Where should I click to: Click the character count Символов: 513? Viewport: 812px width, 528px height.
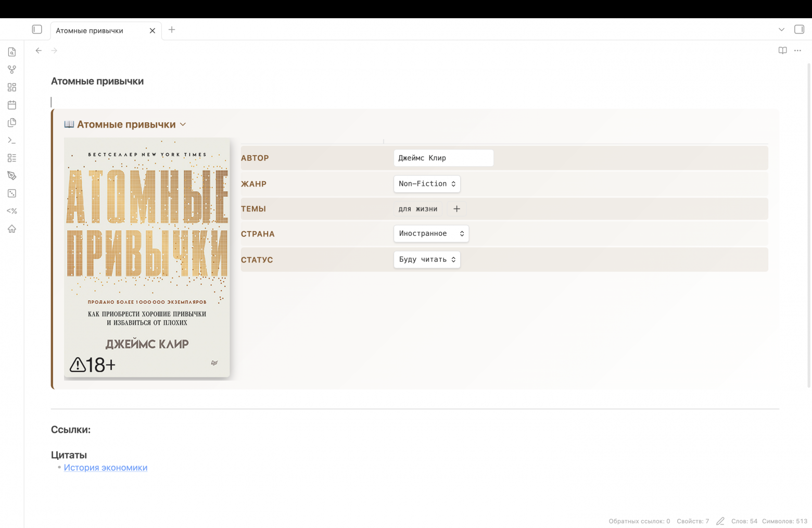point(784,521)
